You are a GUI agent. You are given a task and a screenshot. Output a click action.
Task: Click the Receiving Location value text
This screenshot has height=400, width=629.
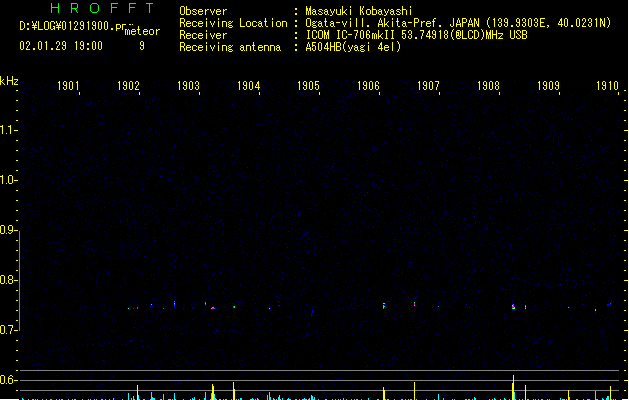coord(458,23)
